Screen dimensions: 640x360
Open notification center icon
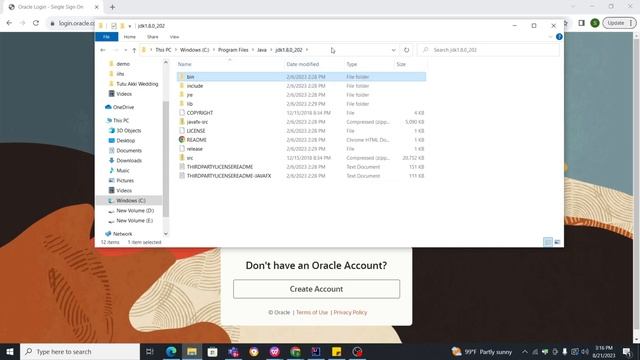tap(627, 351)
